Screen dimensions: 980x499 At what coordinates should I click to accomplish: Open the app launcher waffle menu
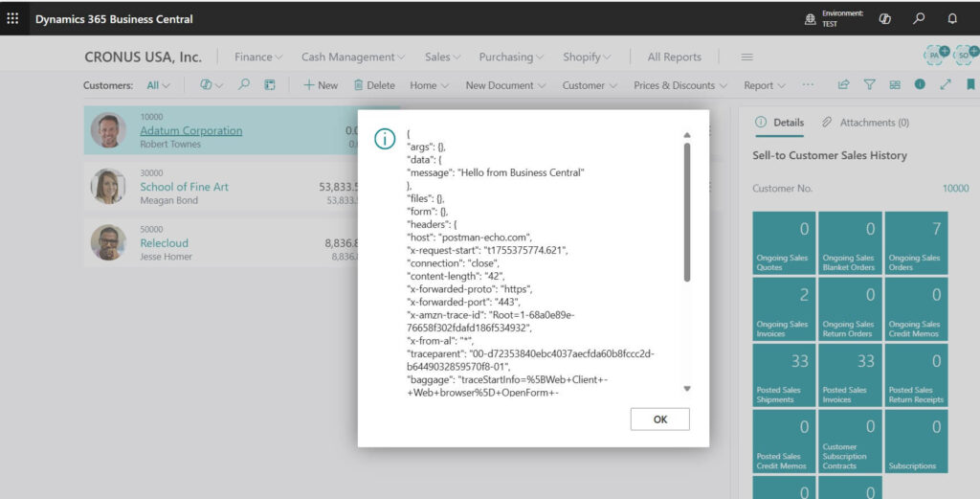(12, 18)
